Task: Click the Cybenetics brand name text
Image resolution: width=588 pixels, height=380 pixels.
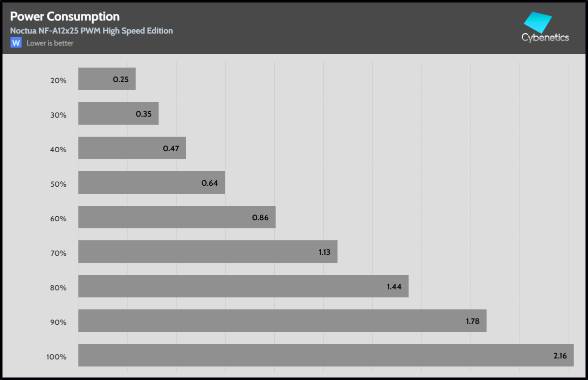Action: [545, 38]
